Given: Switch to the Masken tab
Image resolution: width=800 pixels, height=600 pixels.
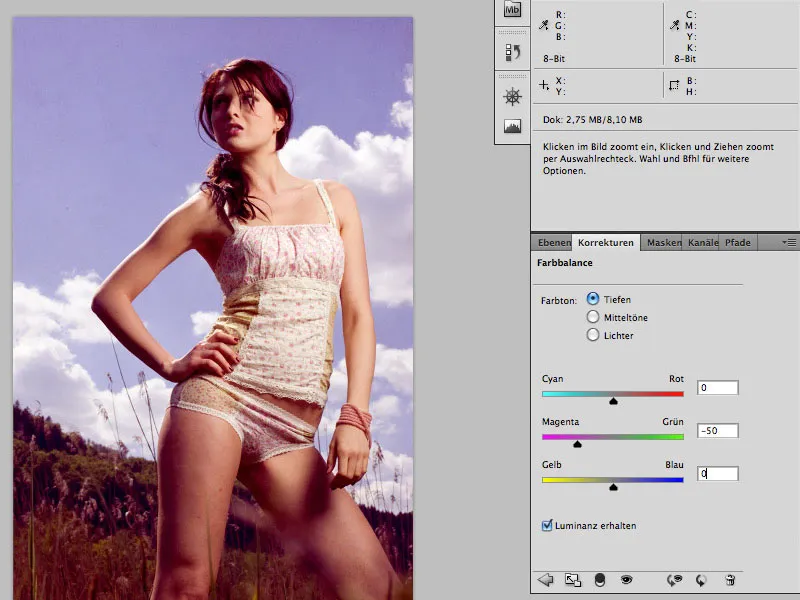Looking at the screenshot, I should (663, 243).
